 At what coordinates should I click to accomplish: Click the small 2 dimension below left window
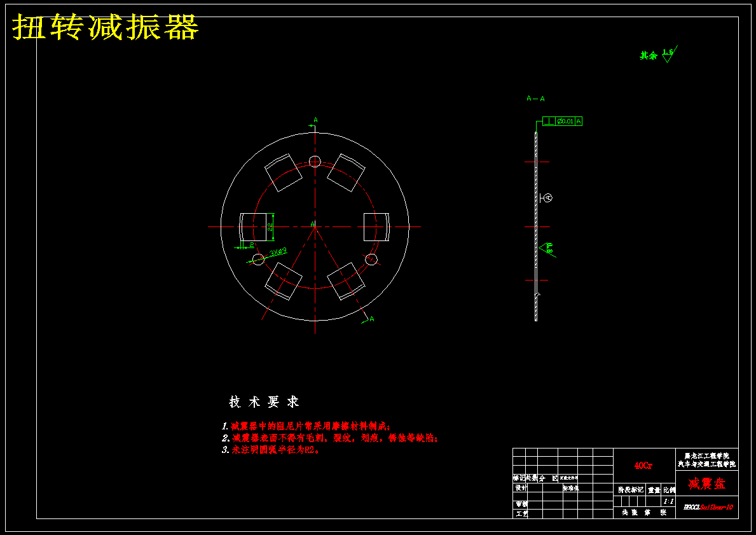pyautogui.click(x=251, y=245)
